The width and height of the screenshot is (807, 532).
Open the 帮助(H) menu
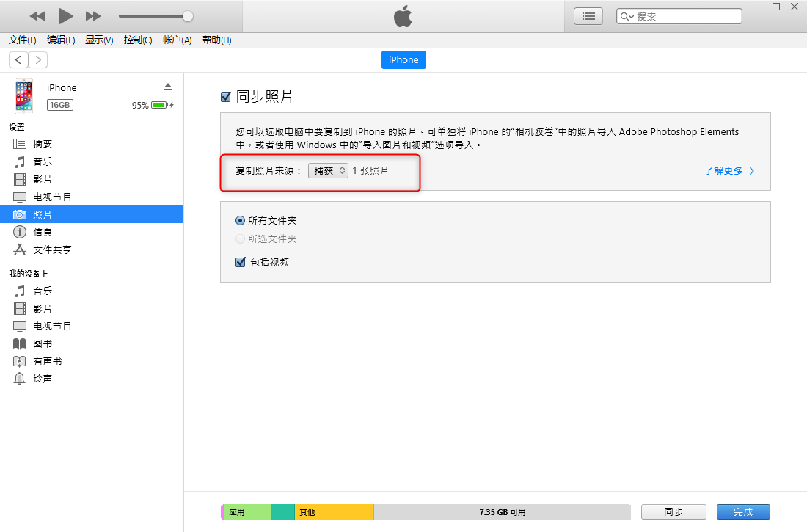[x=216, y=40]
